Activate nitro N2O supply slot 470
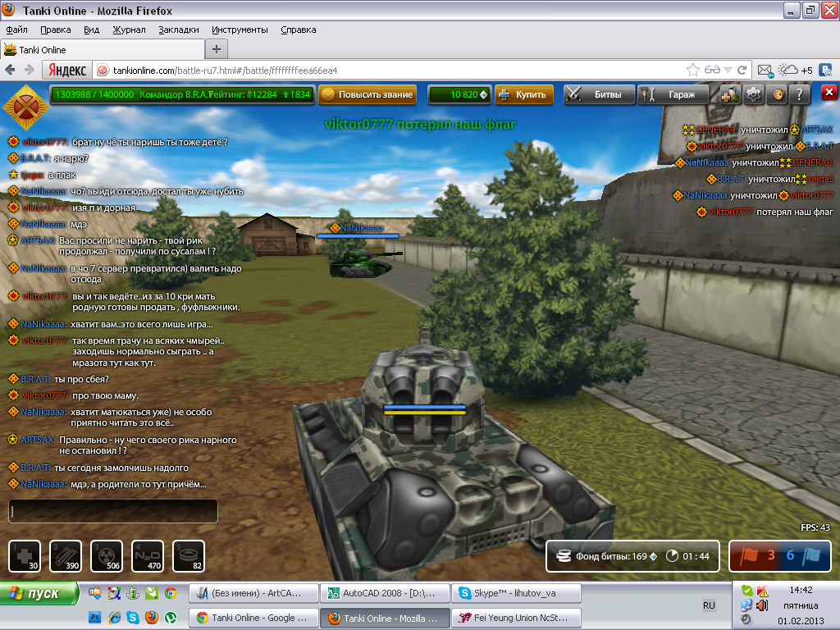The height and width of the screenshot is (630, 840). (x=148, y=556)
